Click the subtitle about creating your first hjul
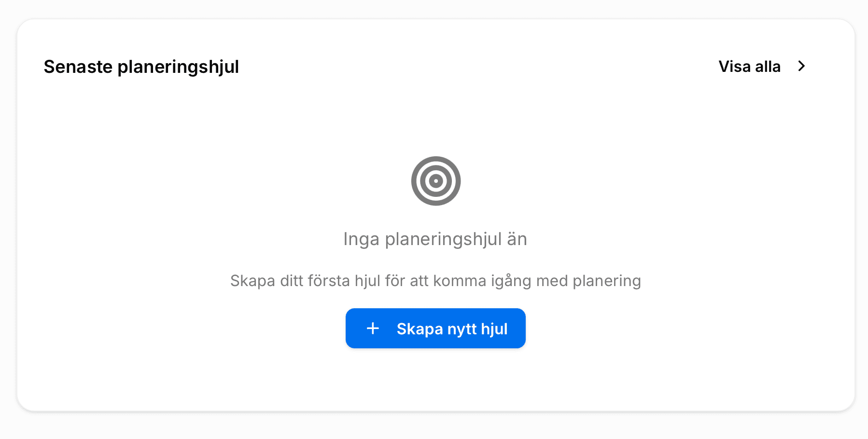This screenshot has height=439, width=868. [x=435, y=280]
